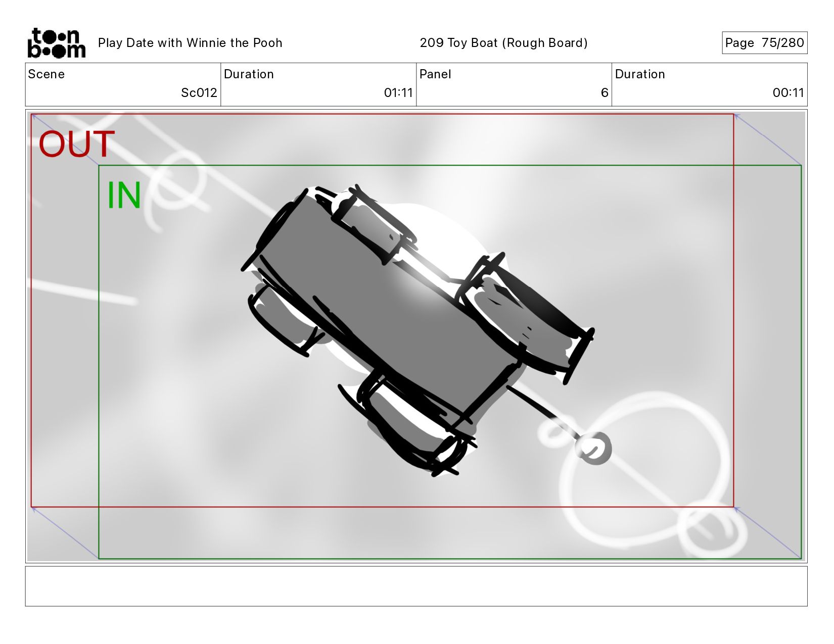Click the '209 Toy Boat (Rough Board)' heading

click(503, 43)
